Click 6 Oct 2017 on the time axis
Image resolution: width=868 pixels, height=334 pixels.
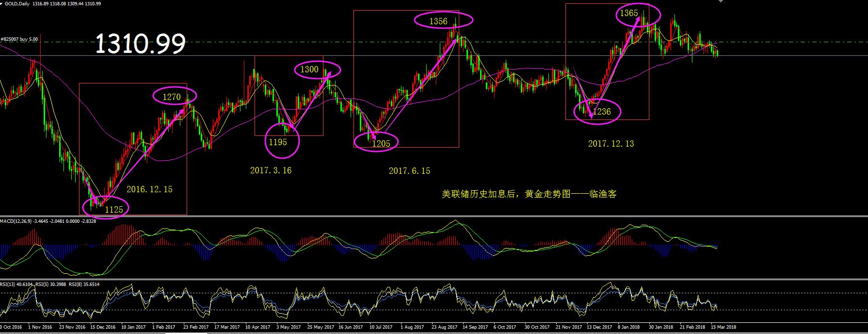coord(506,327)
